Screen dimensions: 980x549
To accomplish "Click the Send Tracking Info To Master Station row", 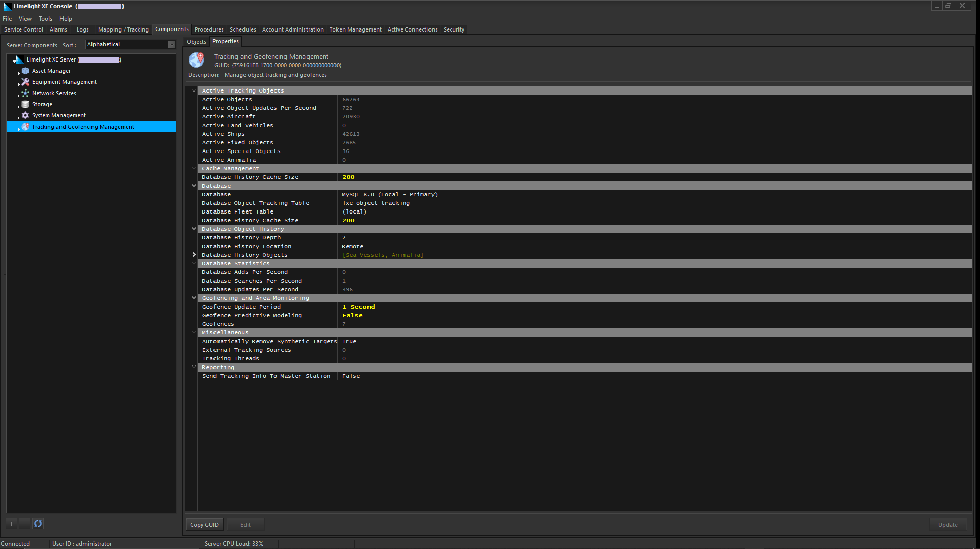I will tap(585, 376).
